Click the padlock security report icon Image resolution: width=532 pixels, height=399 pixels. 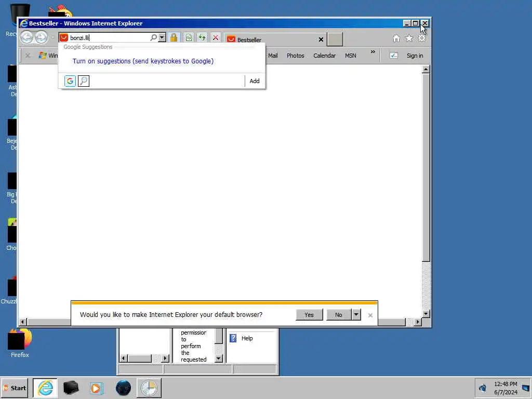tap(174, 37)
